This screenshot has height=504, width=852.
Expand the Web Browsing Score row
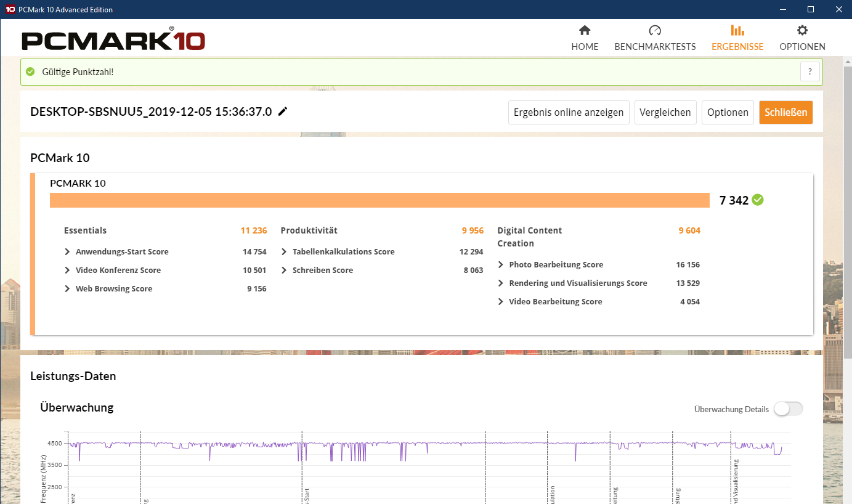(67, 289)
